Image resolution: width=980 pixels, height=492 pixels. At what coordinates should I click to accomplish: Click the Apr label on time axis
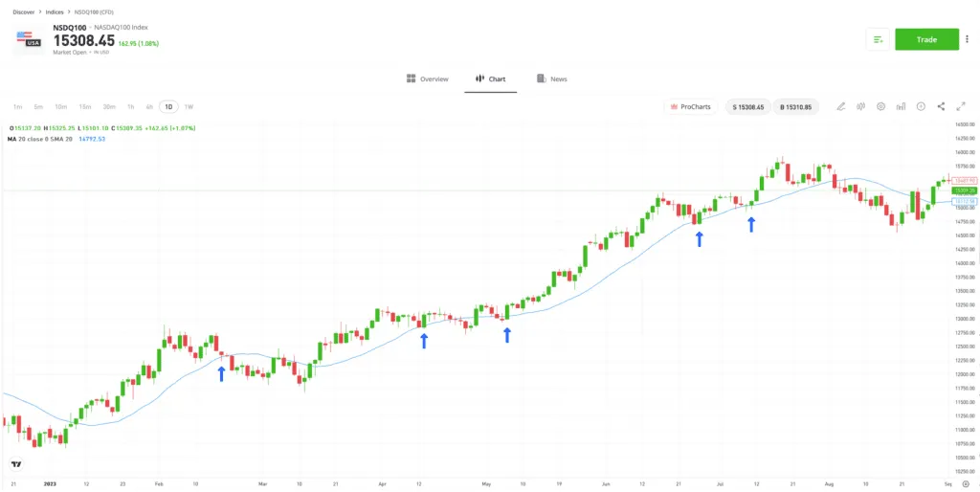click(x=383, y=484)
